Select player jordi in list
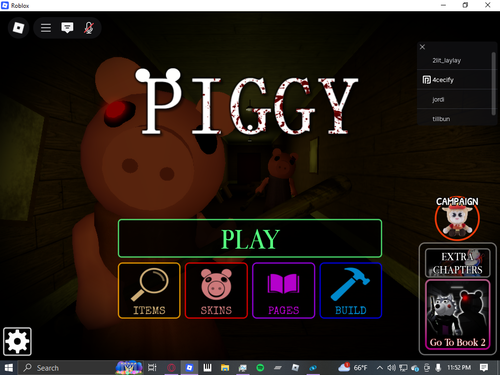This screenshot has height=375, width=500. 454,99
